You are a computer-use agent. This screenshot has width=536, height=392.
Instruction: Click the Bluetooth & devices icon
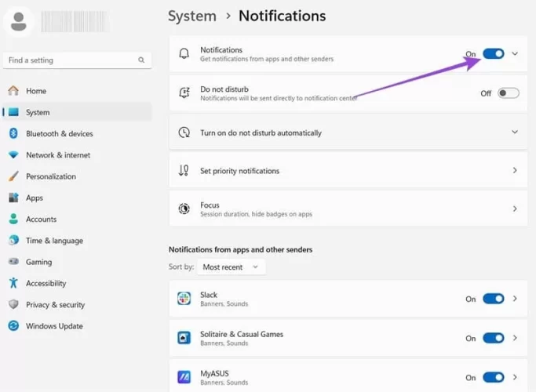coord(13,134)
